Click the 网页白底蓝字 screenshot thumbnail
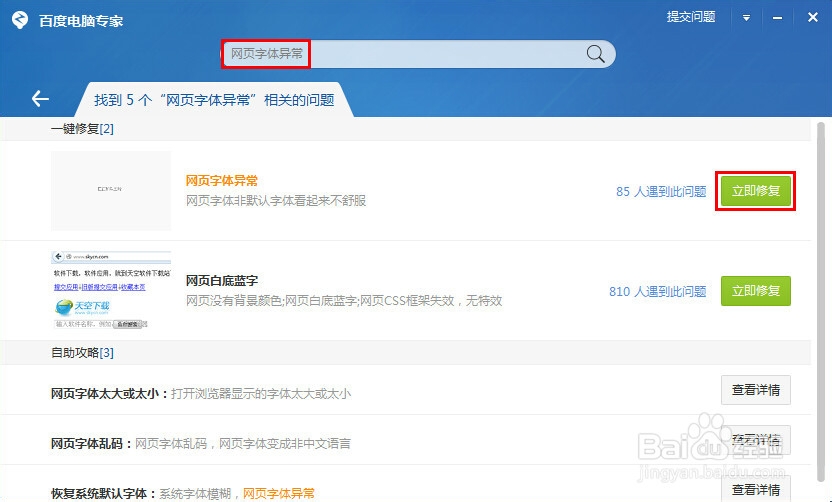832x502 pixels. coord(111,290)
